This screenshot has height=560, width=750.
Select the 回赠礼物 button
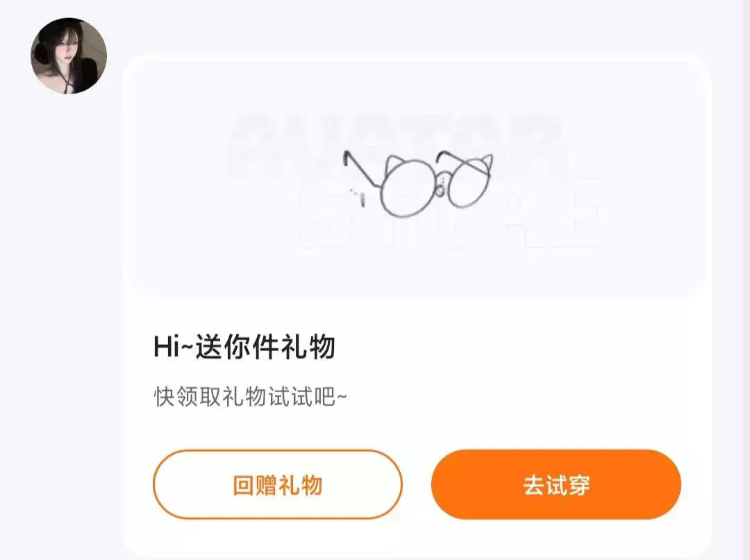click(277, 484)
